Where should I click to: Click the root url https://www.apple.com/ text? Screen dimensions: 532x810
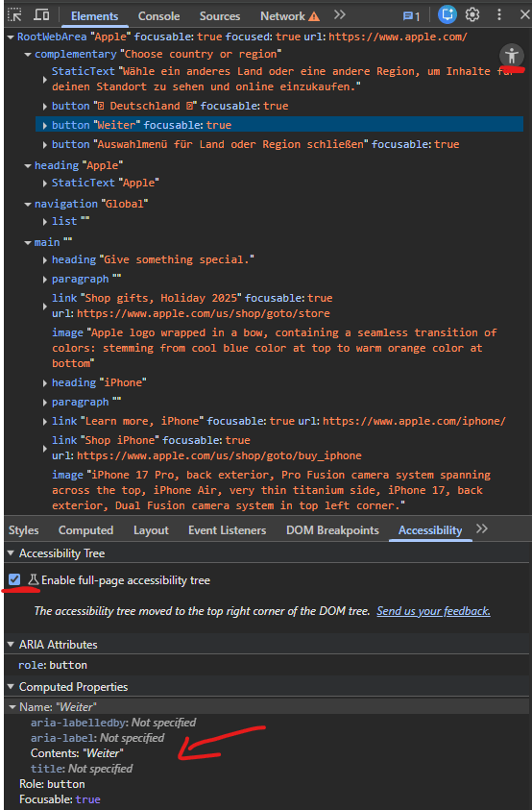[398, 37]
